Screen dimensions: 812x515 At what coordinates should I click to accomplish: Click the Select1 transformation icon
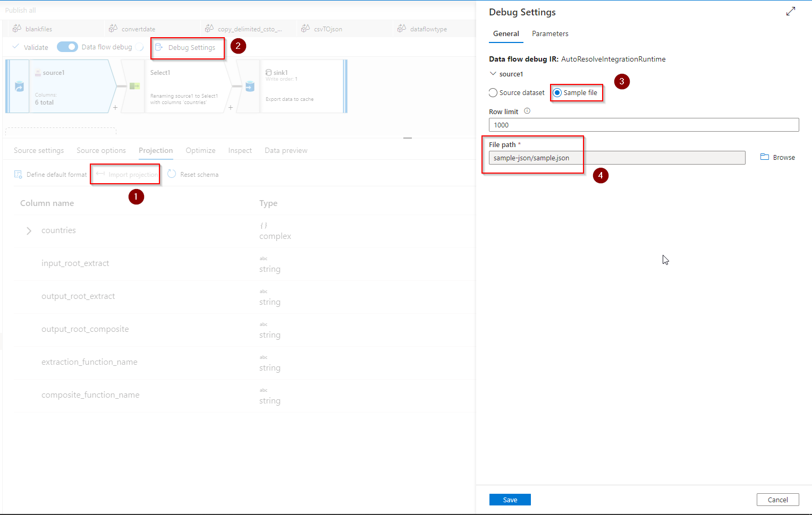click(x=134, y=86)
